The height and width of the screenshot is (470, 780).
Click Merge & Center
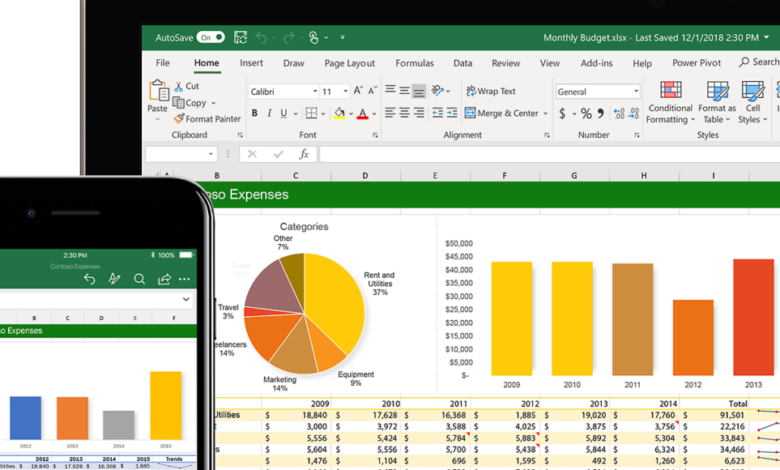(x=501, y=113)
